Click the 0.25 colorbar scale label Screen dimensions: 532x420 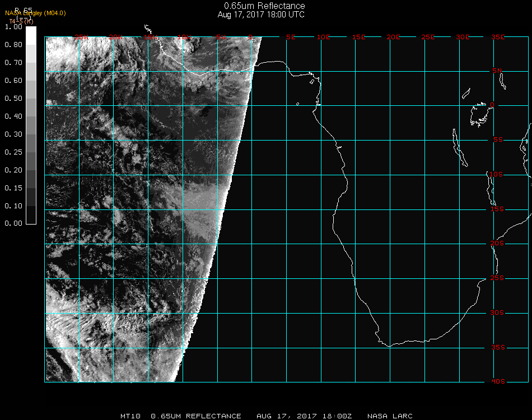[x=13, y=152]
